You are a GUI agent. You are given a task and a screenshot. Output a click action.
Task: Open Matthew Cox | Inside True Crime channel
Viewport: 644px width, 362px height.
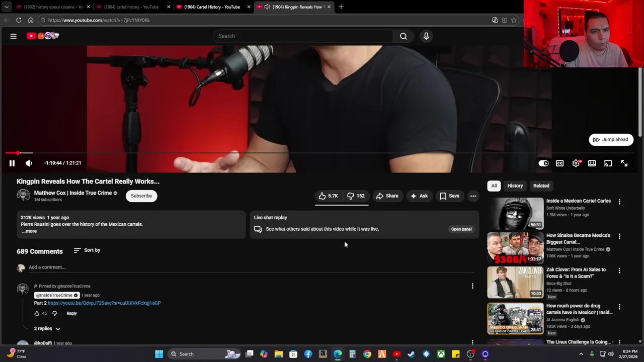(73, 193)
